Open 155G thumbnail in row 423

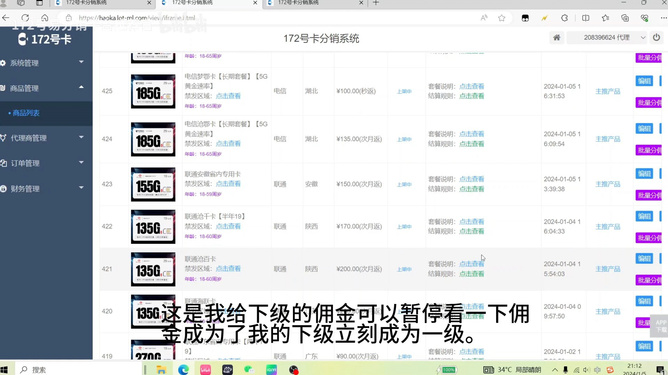[x=153, y=184]
